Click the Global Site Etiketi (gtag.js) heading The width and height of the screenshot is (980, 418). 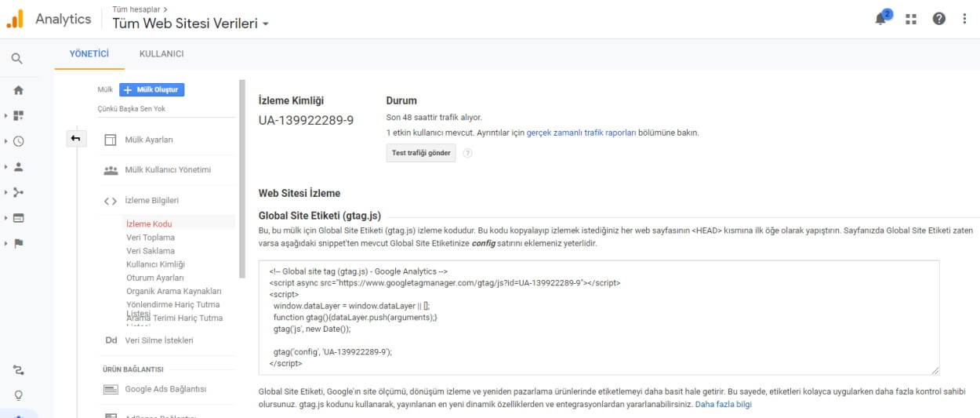tap(320, 216)
